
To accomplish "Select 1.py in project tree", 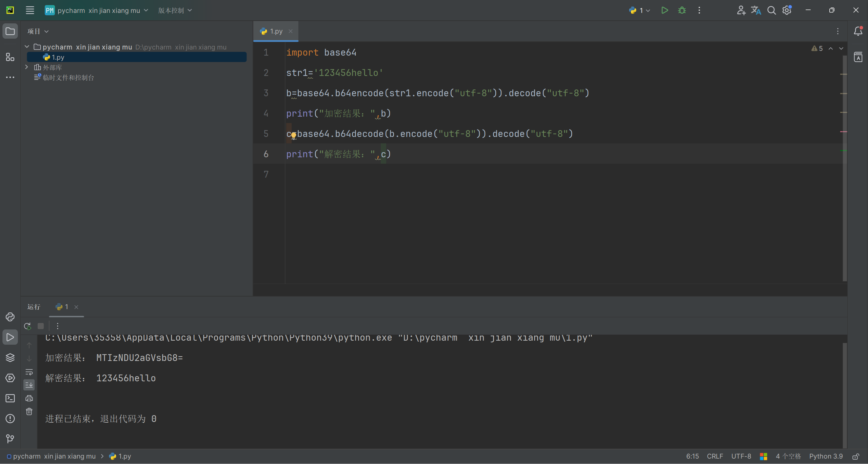I will (137, 57).
